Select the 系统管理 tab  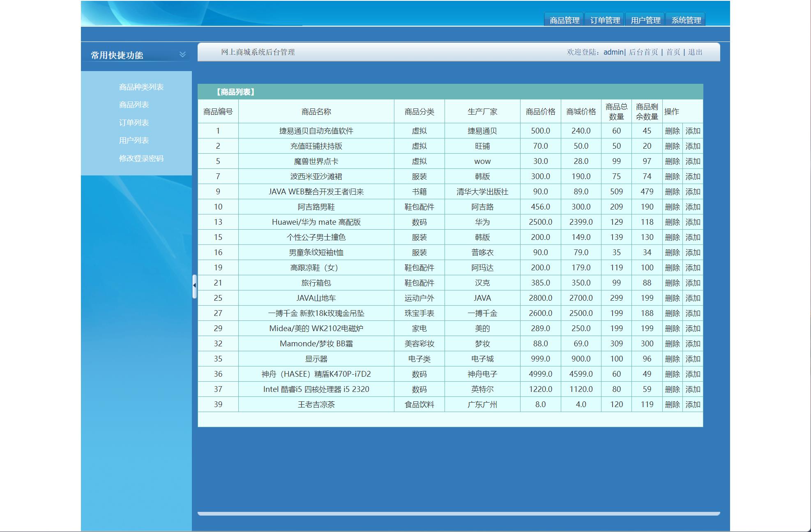(687, 19)
